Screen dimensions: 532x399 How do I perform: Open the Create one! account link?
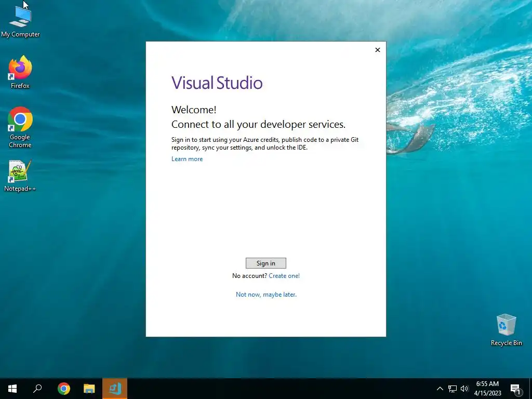click(284, 276)
